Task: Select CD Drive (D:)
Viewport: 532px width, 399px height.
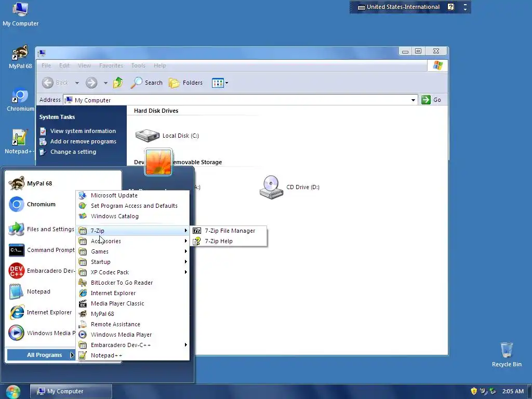Action: [x=289, y=187]
